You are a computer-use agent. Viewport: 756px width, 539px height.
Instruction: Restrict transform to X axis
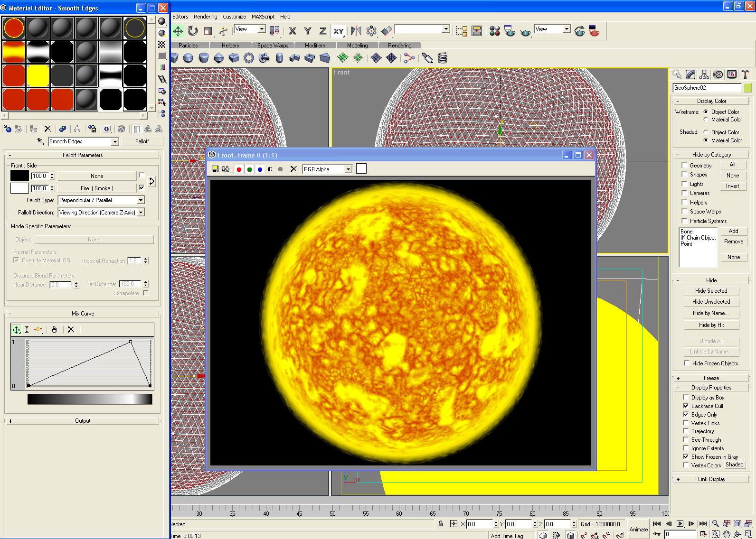(x=293, y=31)
